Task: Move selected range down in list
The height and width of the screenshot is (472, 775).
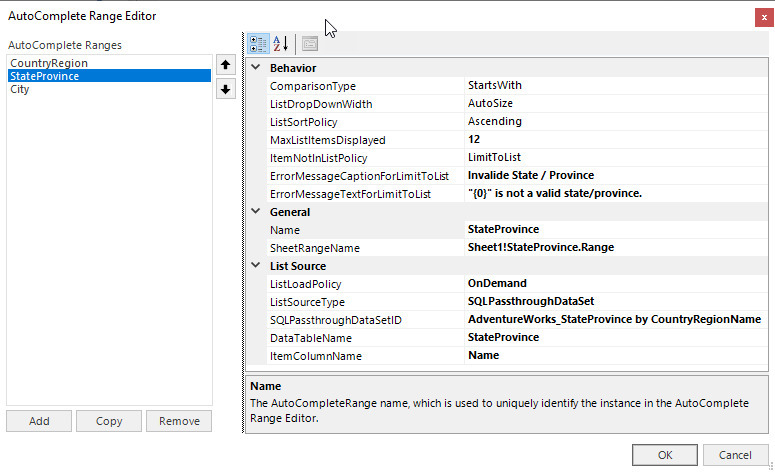Action: (225, 89)
